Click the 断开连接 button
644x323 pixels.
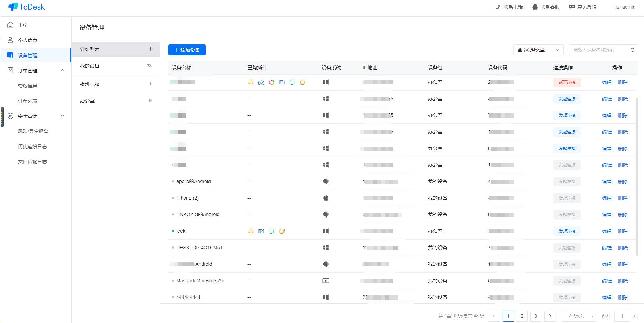point(567,82)
